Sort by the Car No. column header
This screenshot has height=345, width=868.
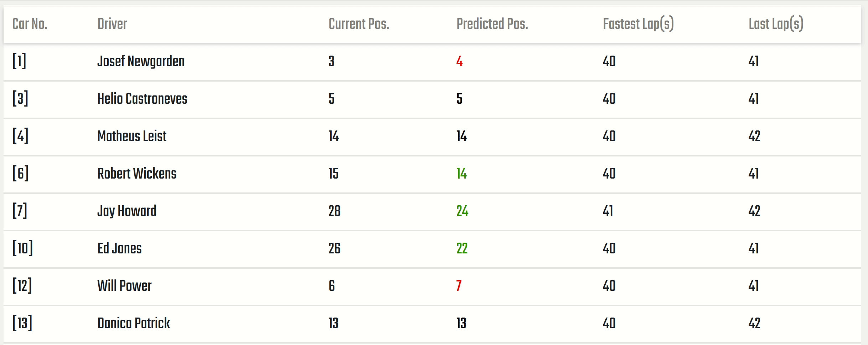click(x=30, y=24)
